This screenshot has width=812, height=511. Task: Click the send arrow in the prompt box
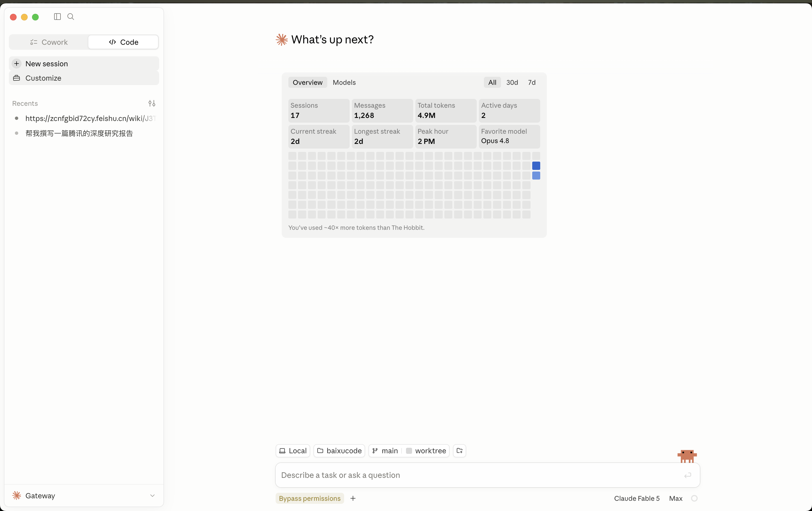[x=687, y=475]
